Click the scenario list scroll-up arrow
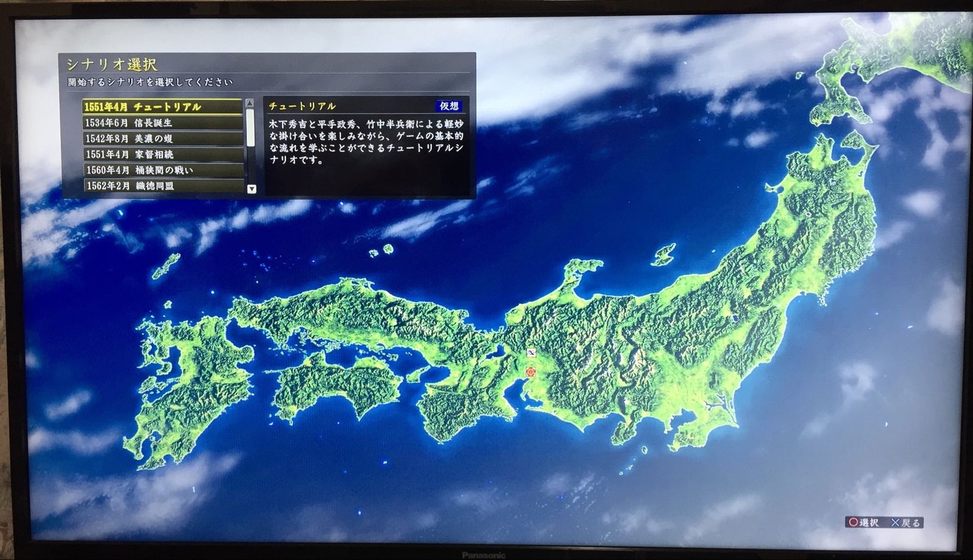The width and height of the screenshot is (973, 560). 249,103
